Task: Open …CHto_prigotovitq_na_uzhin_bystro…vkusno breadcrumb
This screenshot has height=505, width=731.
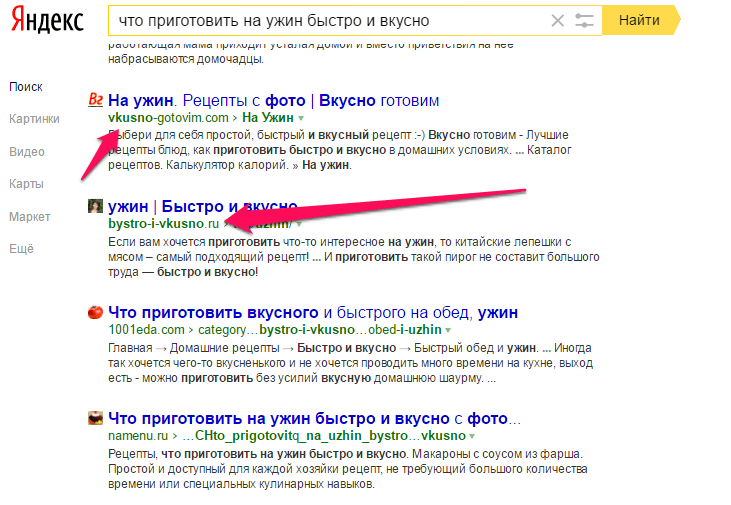Action: [x=324, y=436]
